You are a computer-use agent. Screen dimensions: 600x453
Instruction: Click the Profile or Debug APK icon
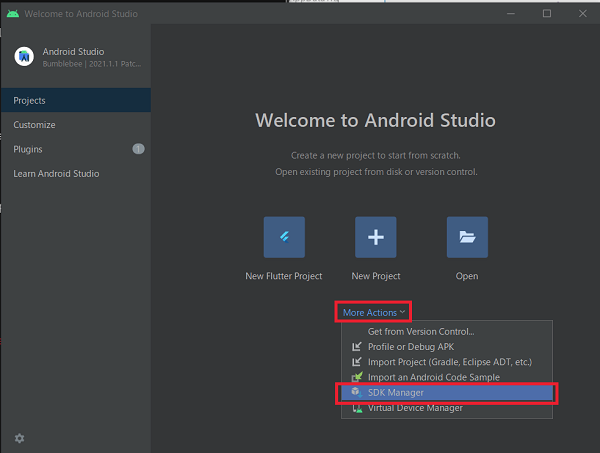coord(357,347)
